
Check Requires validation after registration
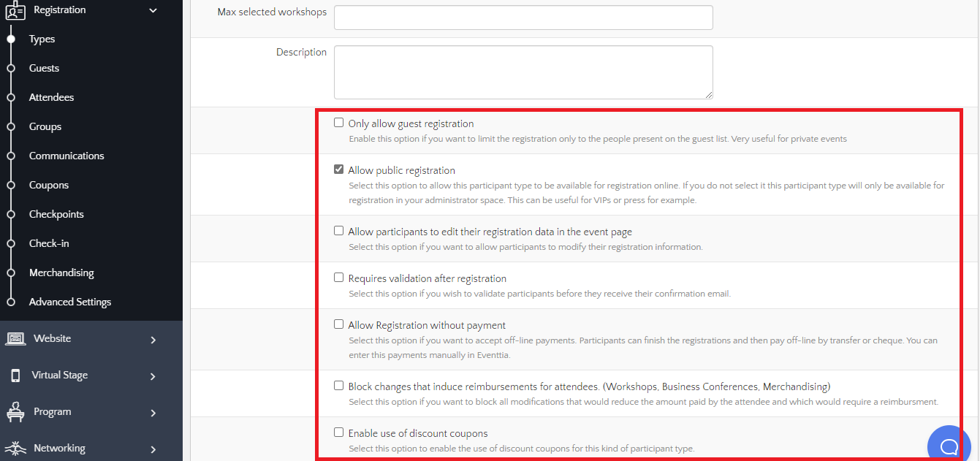338,278
